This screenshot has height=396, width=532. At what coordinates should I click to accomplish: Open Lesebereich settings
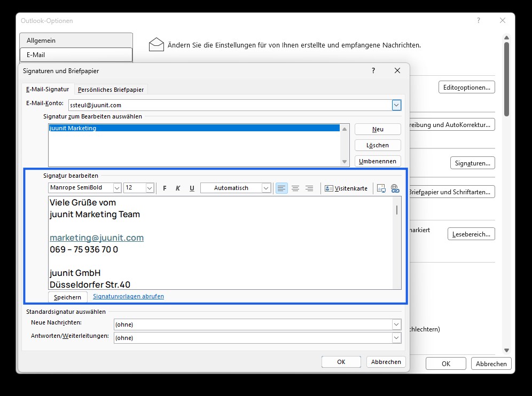[x=471, y=234]
